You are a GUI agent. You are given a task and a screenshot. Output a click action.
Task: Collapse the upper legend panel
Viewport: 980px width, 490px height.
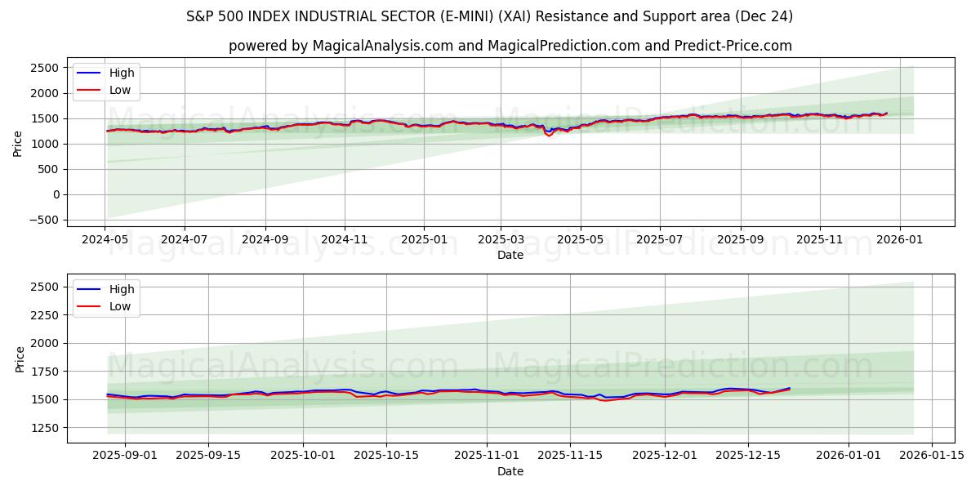pyautogui.click(x=108, y=80)
